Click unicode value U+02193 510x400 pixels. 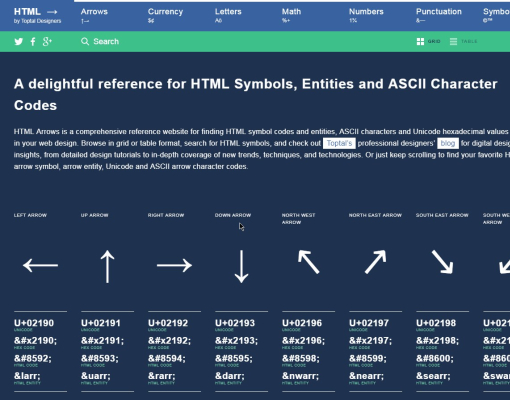pos(235,323)
